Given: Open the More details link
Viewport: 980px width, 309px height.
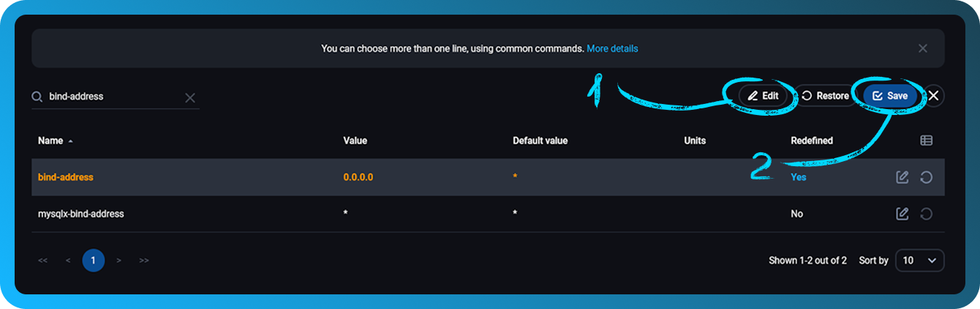Looking at the screenshot, I should (x=612, y=48).
